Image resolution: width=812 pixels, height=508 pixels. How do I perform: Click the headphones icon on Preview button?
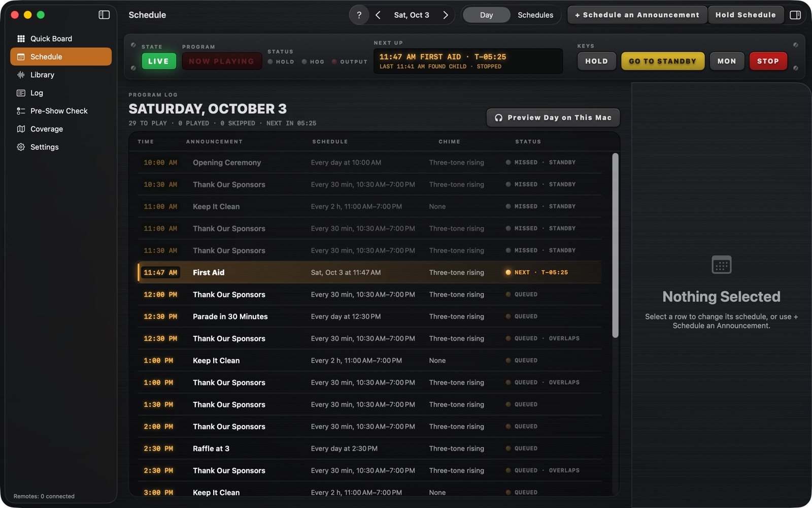[498, 117]
